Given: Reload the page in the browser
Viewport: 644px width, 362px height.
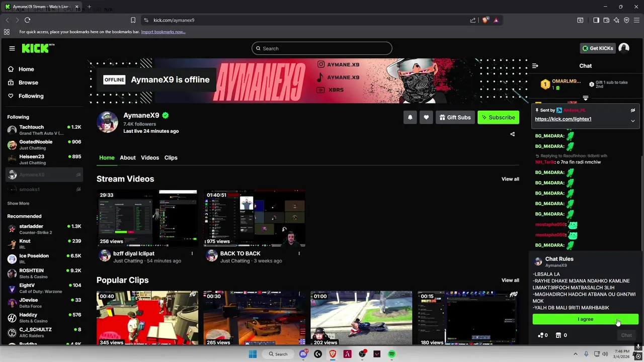Looking at the screenshot, I should pos(27,20).
